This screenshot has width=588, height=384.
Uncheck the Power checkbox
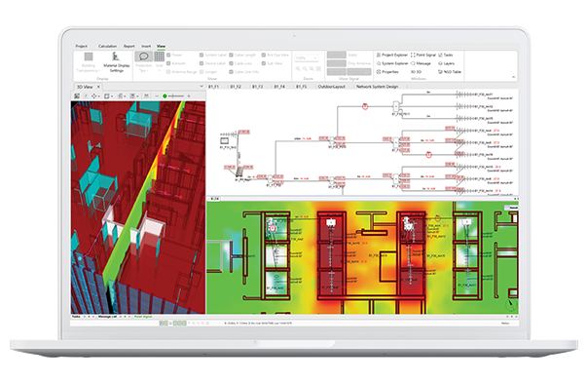pyautogui.click(x=168, y=55)
